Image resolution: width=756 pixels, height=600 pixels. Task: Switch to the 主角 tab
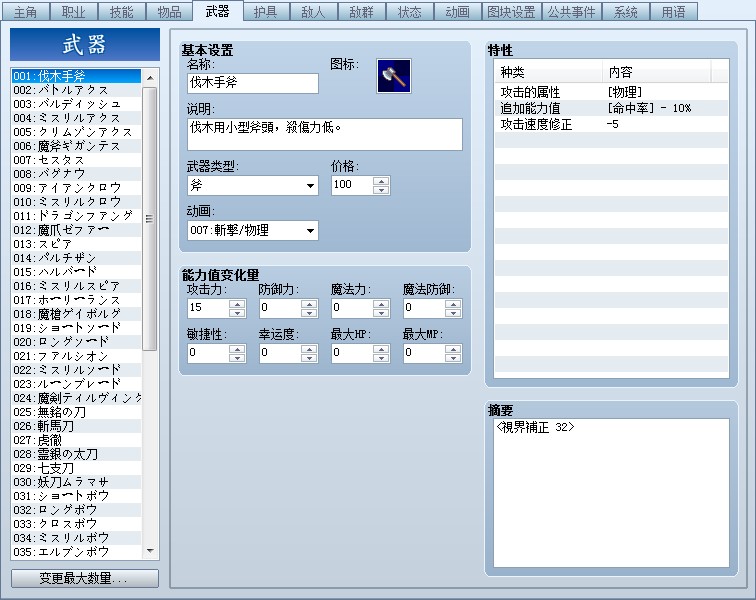pyautogui.click(x=25, y=12)
